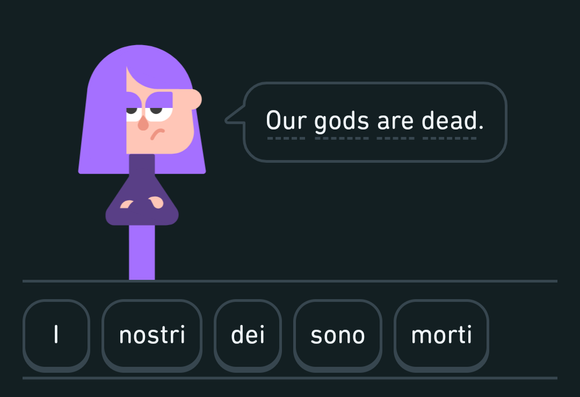Reveal translation hint for "gods"
Image resolution: width=580 pixels, height=397 pixels.
tap(341, 122)
